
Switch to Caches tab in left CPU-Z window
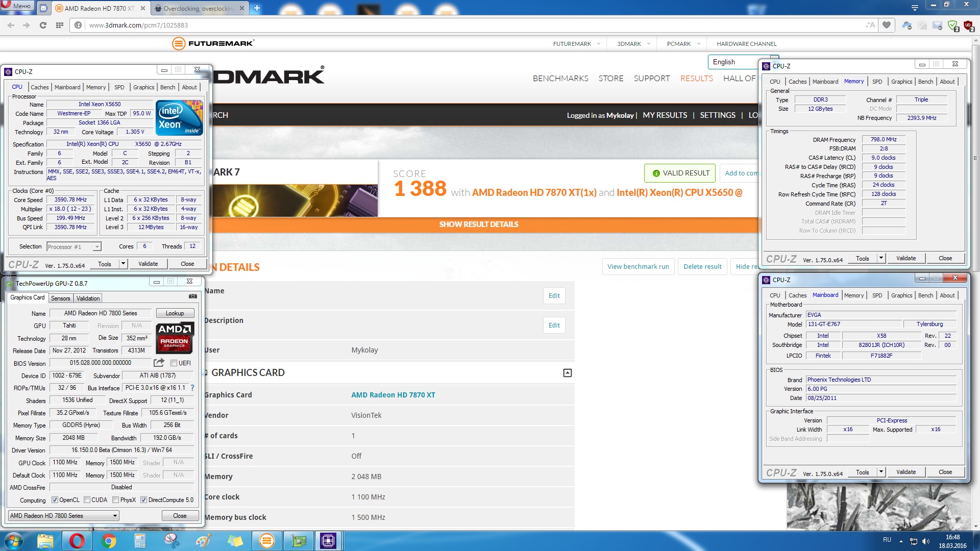point(39,87)
